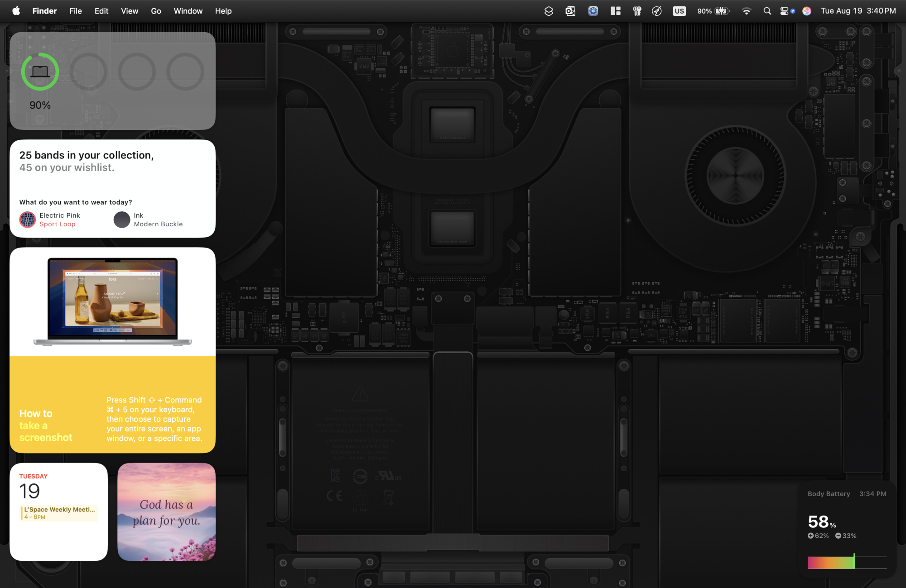Open the US input source menu
The width and height of the screenshot is (906, 588).
point(679,11)
